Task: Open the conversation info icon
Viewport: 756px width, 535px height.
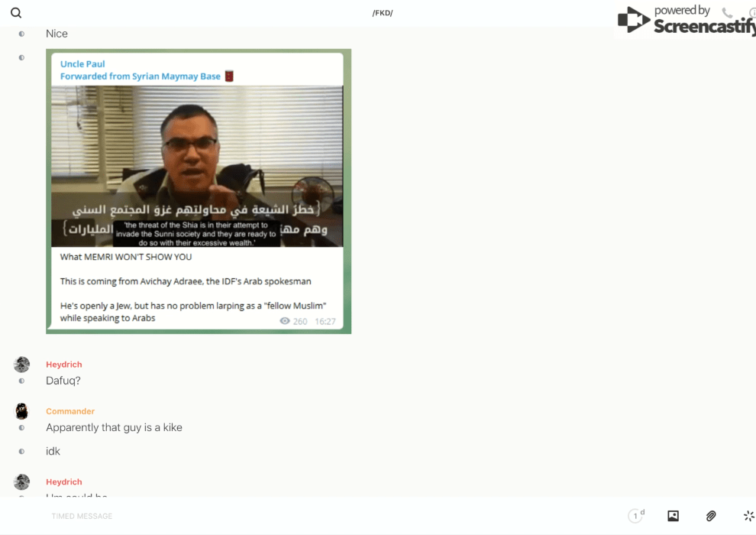Action: click(x=751, y=13)
